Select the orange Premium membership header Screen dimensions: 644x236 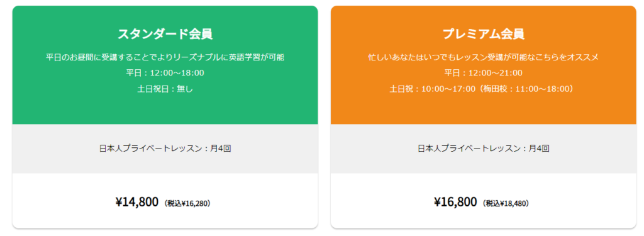point(484,65)
